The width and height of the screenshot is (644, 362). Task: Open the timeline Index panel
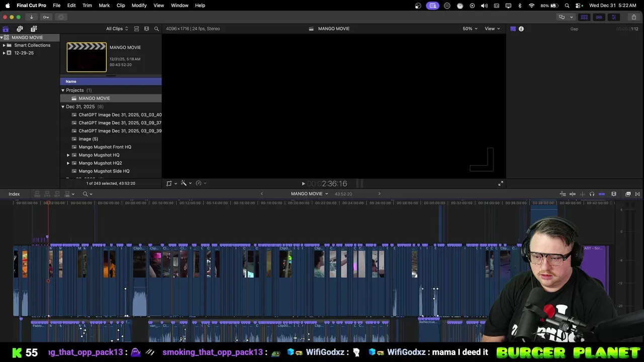click(x=14, y=194)
